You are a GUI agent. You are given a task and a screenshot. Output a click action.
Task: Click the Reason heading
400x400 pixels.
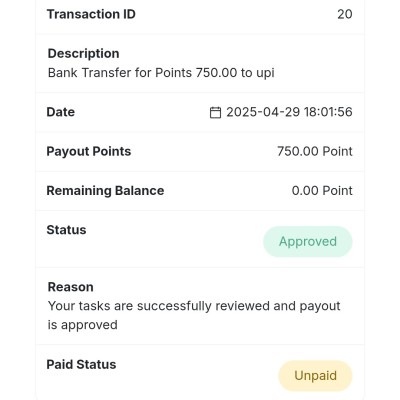70,287
